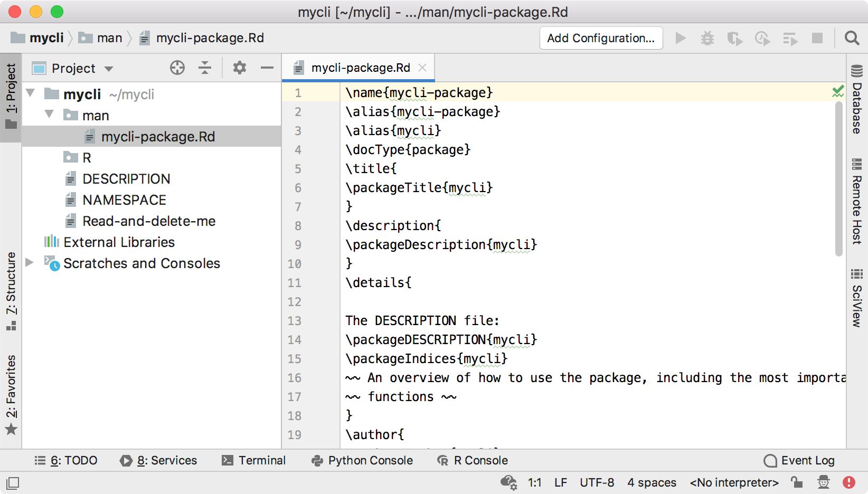Click the Add Configuration button

click(601, 38)
